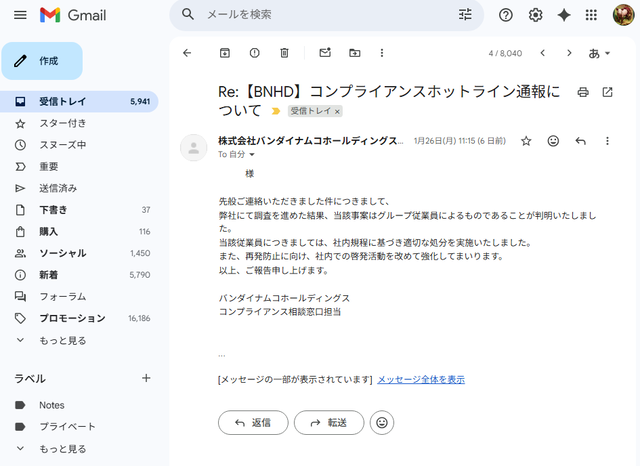Viewport: 640px width, 466px height.
Task: Delete this email with trash icon
Action: 284,53
